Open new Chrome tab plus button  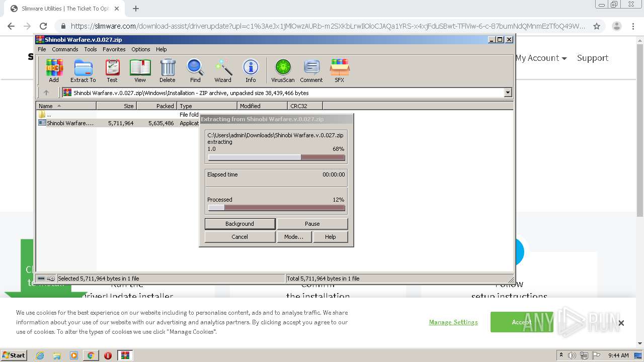136,9
